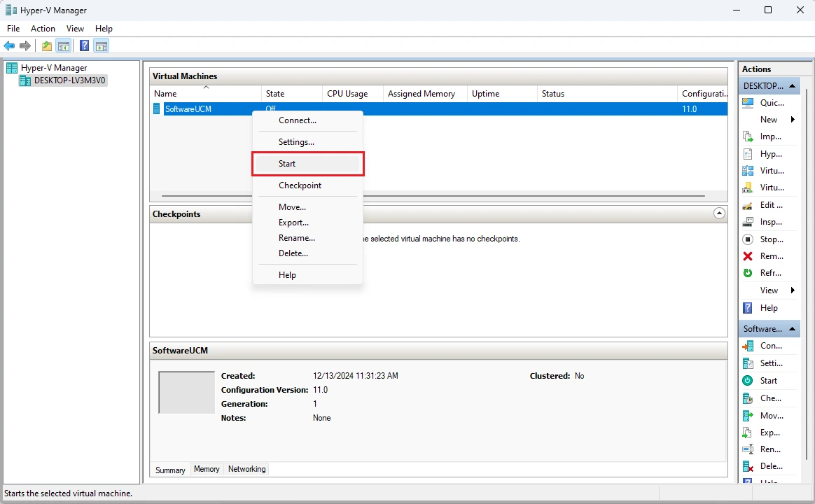Image resolution: width=815 pixels, height=504 pixels.
Task: Click the Rename icon in SoftwareUCM actions
Action: (747, 449)
